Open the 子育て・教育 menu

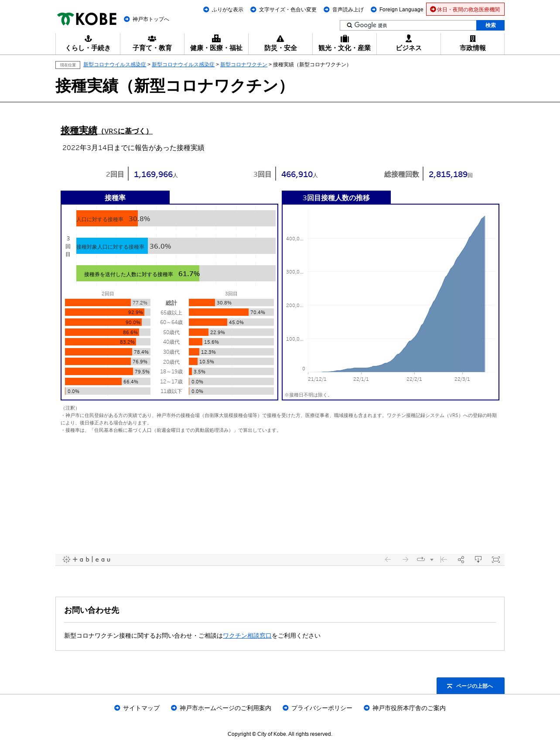point(152,44)
